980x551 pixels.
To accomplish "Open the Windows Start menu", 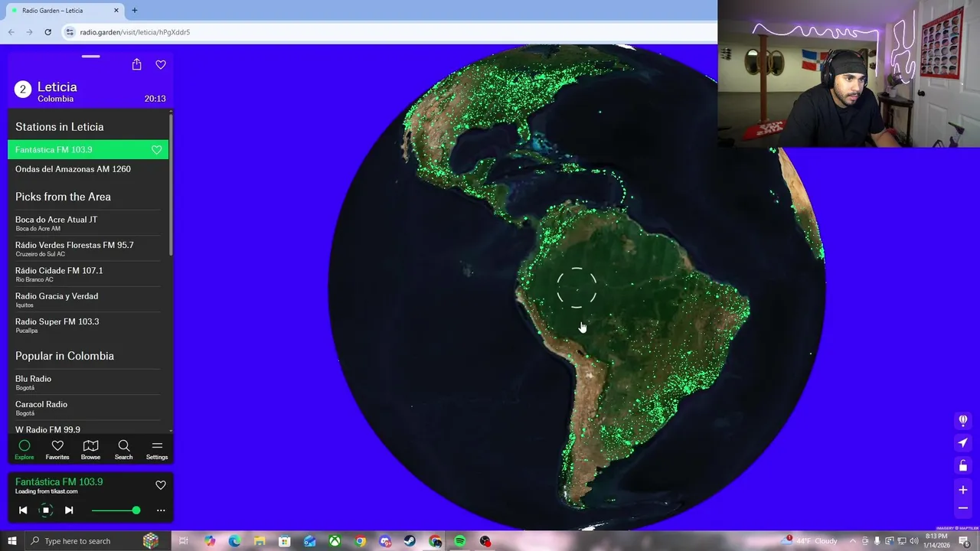I will (x=12, y=541).
